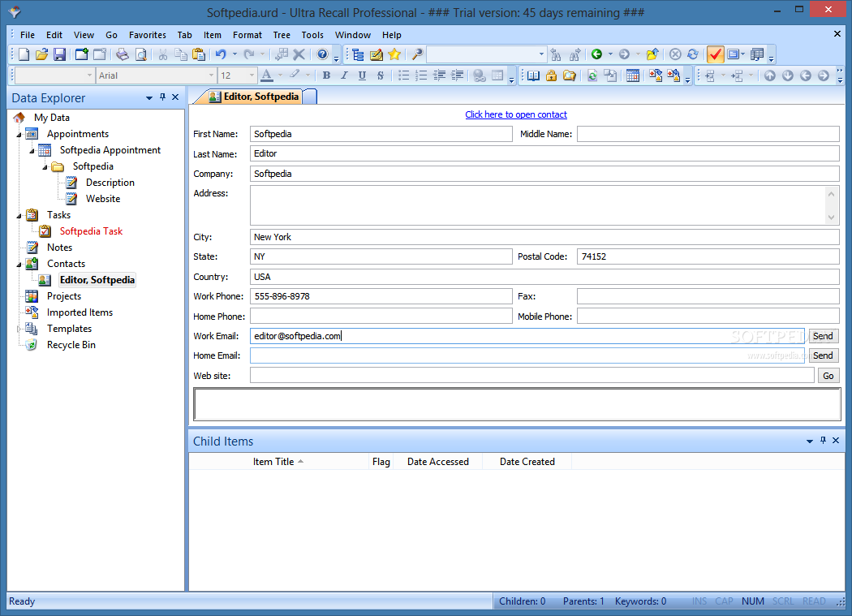Click the new tab icon with green plus
852x616 pixels.
click(x=81, y=54)
